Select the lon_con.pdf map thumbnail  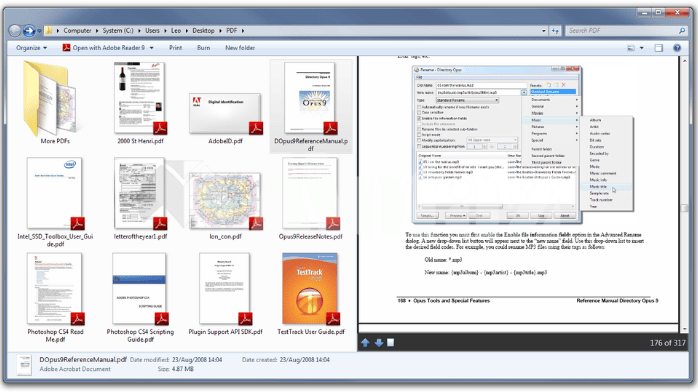pos(225,201)
